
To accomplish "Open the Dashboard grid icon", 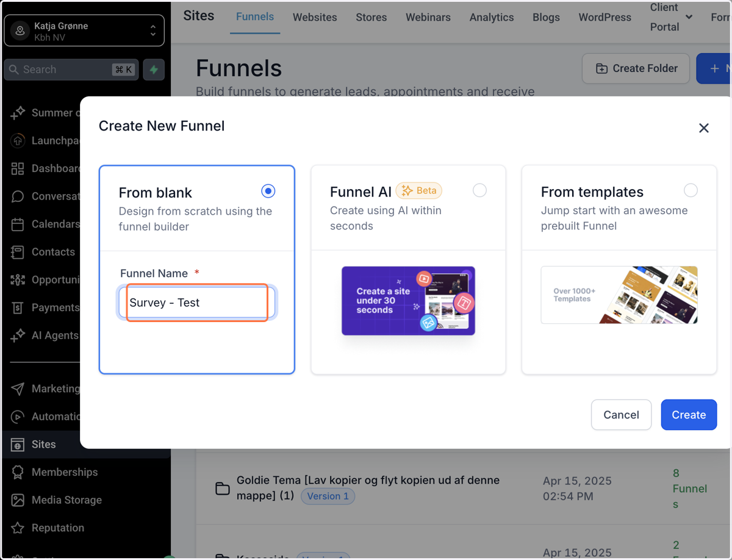I will tap(18, 168).
